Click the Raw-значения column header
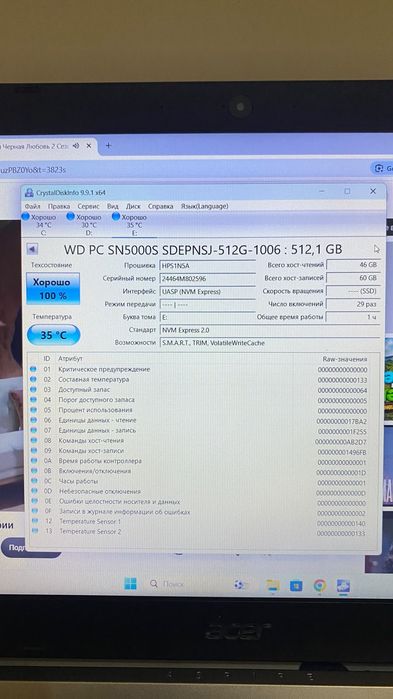The width and height of the screenshot is (393, 699). click(345, 359)
